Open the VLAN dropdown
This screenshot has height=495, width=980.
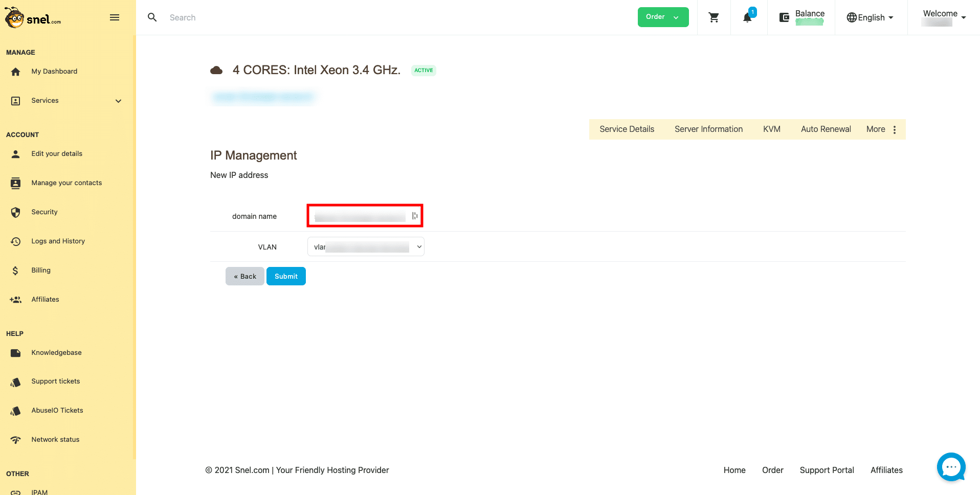366,246
